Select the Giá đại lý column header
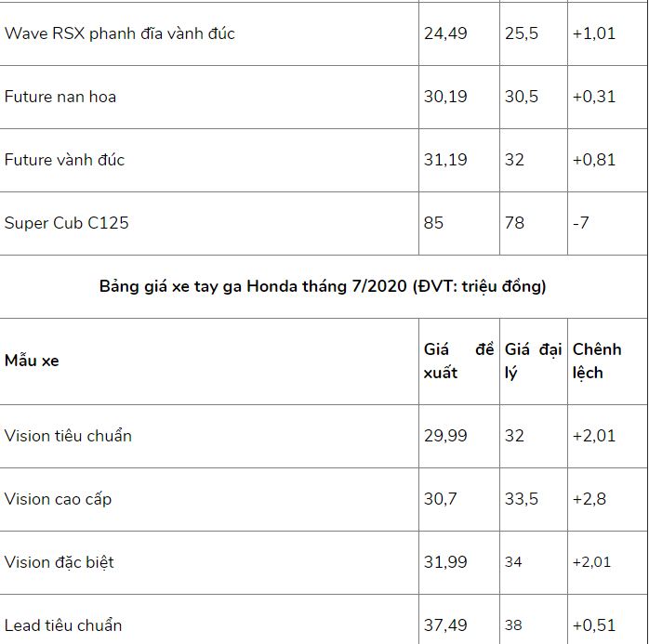This screenshot has width=649, height=644. point(533,361)
